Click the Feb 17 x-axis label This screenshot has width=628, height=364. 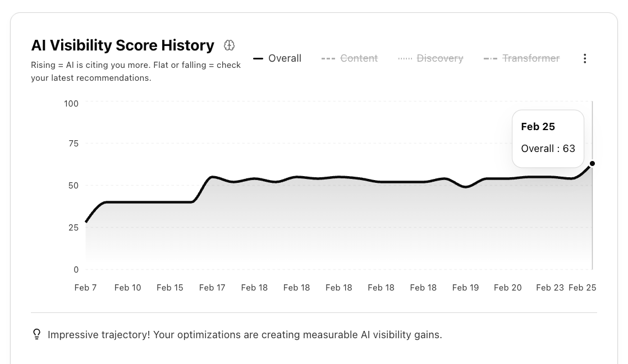tap(212, 288)
